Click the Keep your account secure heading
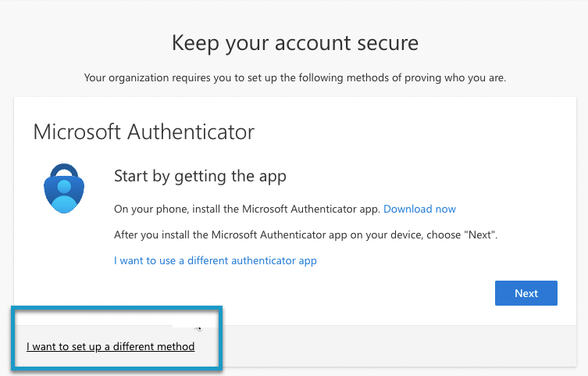Screen dimensions: 588x376 294,43
